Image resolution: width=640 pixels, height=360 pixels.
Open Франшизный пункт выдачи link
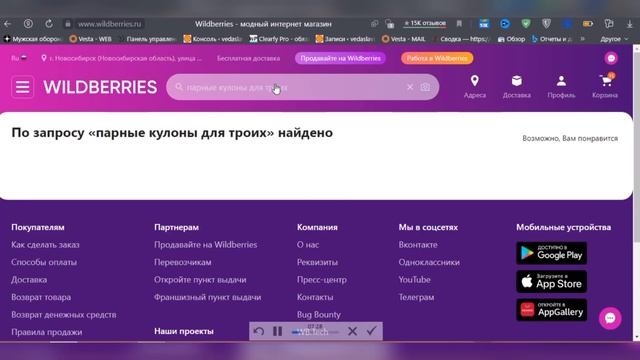coord(208,298)
